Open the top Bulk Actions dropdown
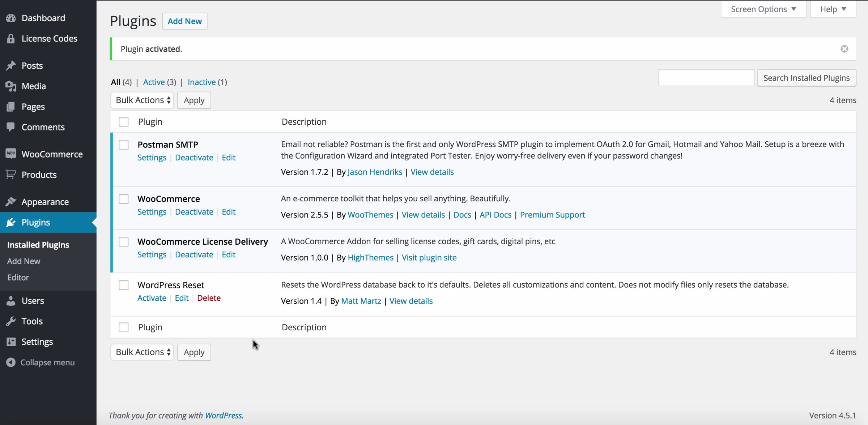 (x=142, y=100)
